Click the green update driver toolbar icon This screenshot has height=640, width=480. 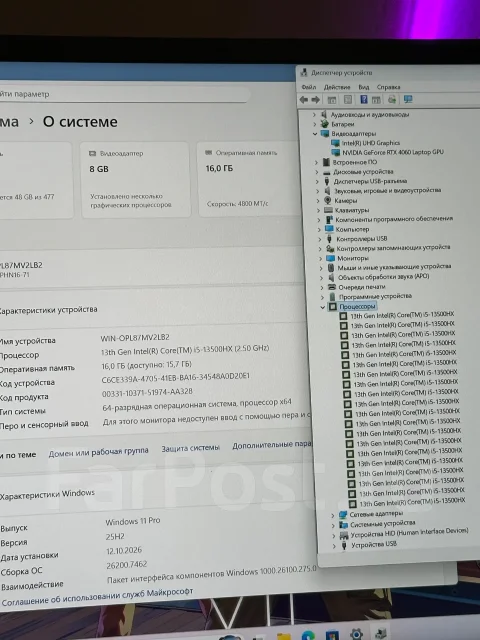392,99
